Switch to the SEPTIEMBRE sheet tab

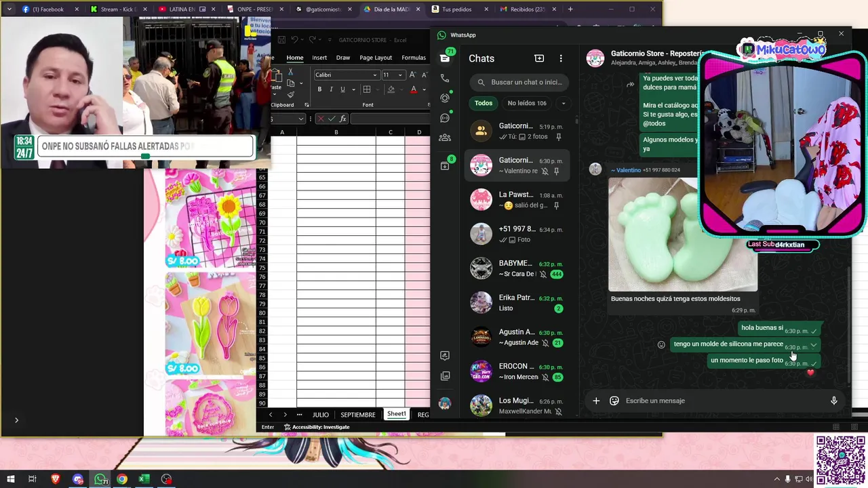coord(357,415)
